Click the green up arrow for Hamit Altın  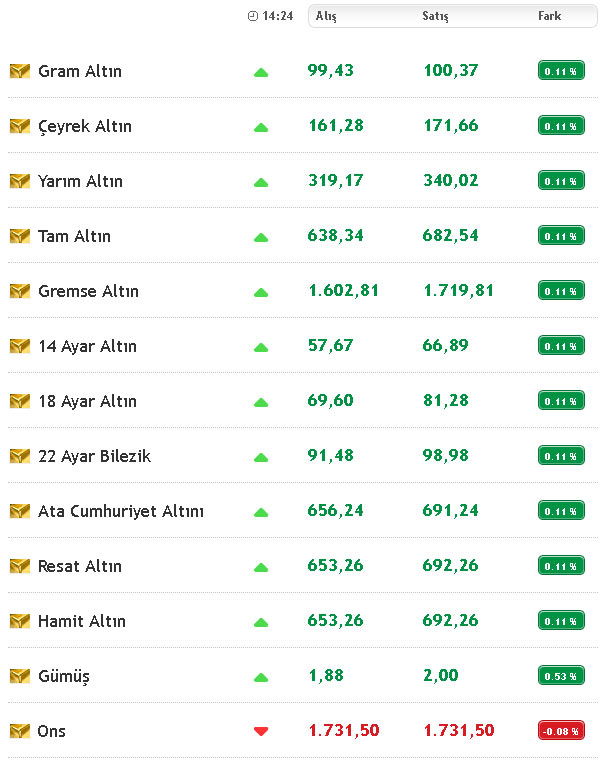point(261,622)
